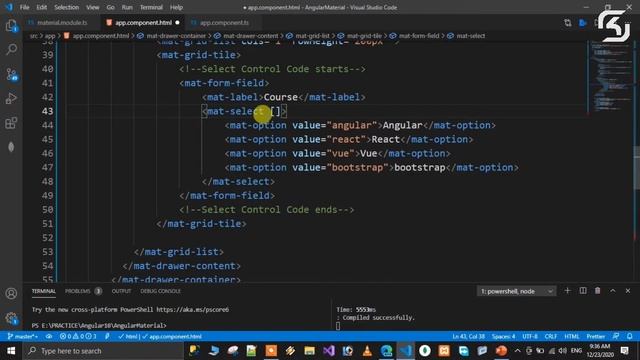The width and height of the screenshot is (640, 360).
Task: Open the Edit menu
Action: pyautogui.click(x=41, y=7)
